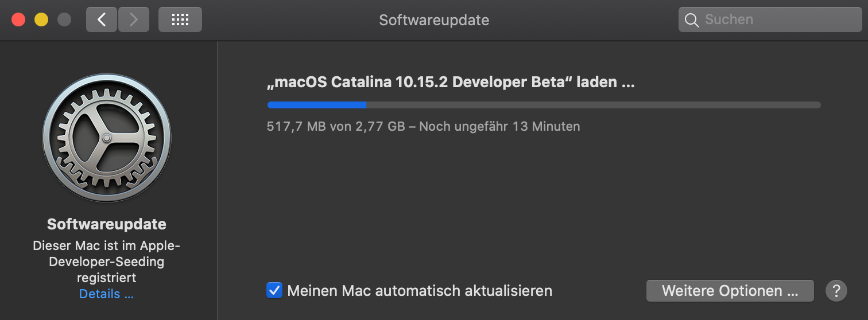The image size is (868, 320).
Task: Click the magnifying glass search icon
Action: tap(692, 19)
